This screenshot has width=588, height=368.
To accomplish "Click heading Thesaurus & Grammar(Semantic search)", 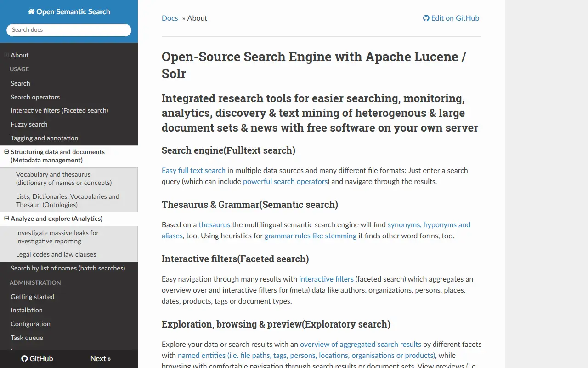I will 250,205.
